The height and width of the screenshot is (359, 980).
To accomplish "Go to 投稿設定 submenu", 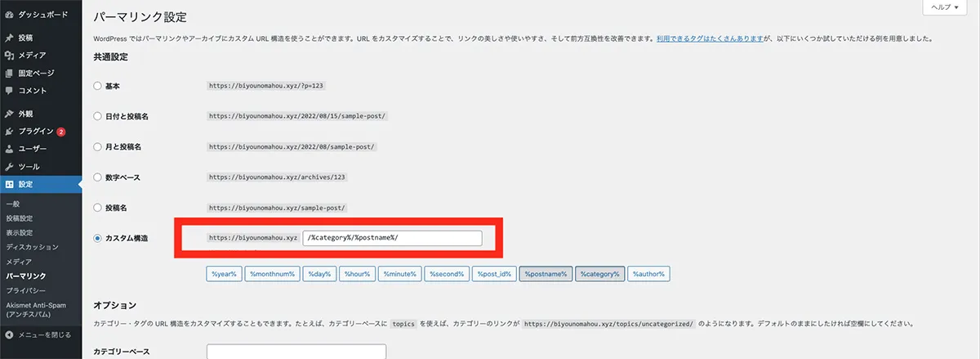I will pos(19,218).
